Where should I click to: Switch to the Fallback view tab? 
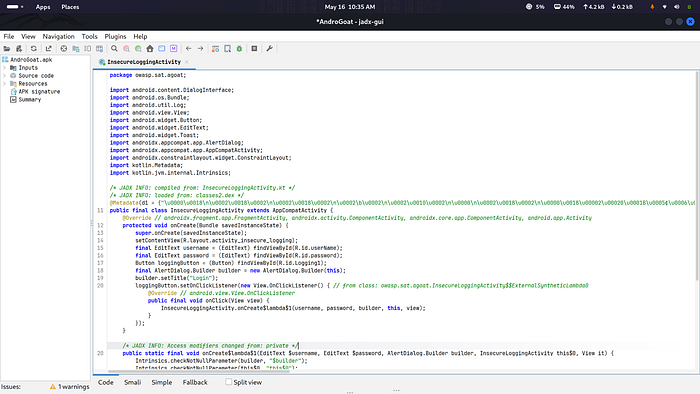[x=195, y=382]
